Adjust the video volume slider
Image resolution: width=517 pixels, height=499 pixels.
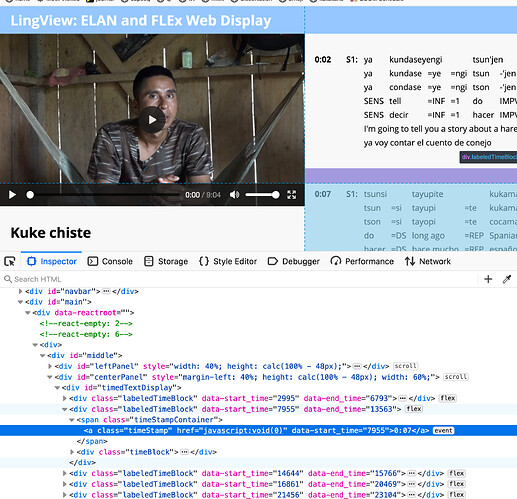[262, 195]
